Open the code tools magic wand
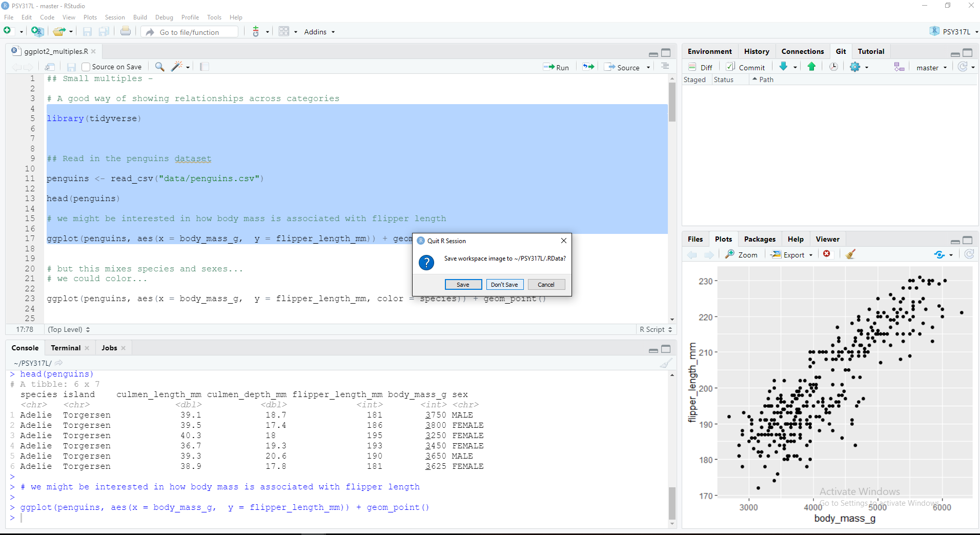This screenshot has width=980, height=535. (177, 67)
